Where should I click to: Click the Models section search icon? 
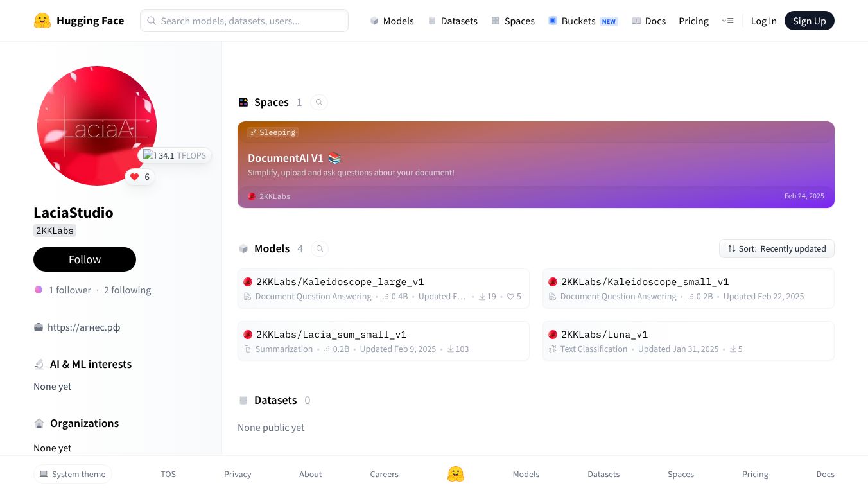(320, 248)
